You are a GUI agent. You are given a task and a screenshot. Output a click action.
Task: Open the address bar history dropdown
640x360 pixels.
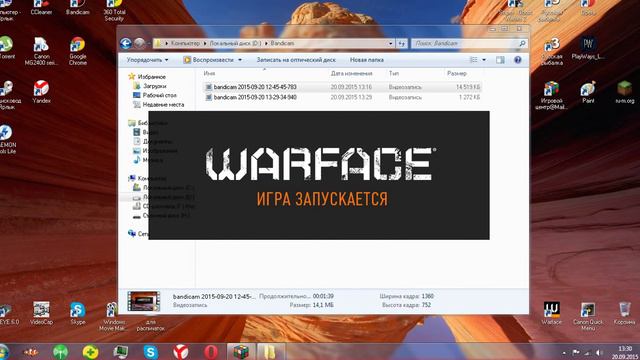pos(391,43)
